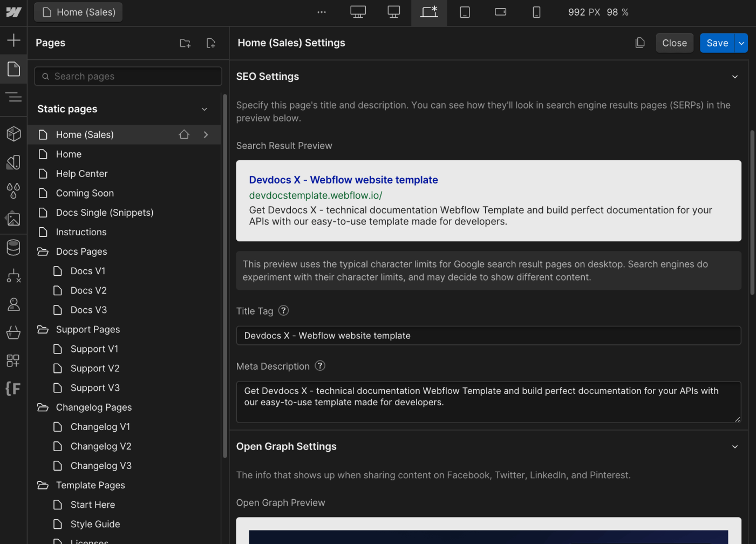Focus the Search pages field
This screenshot has height=544, width=756.
[128, 76]
